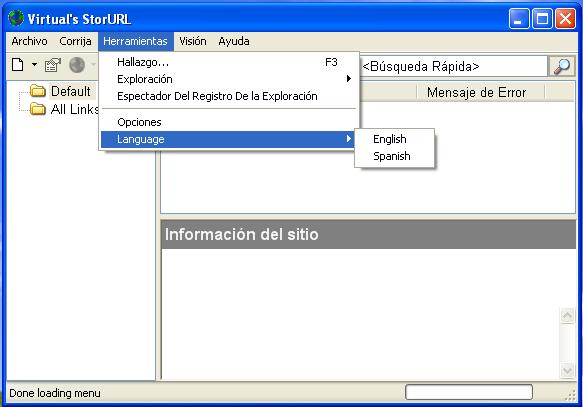Screen dimensions: 583x407
Task: Click the Mensaje de Error column header
Action: [x=476, y=92]
